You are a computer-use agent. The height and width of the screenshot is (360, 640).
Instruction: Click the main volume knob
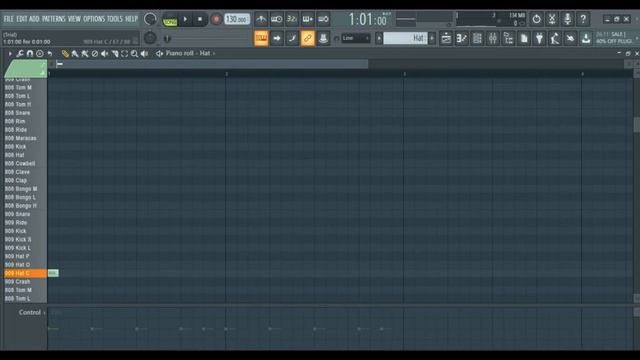point(150,19)
